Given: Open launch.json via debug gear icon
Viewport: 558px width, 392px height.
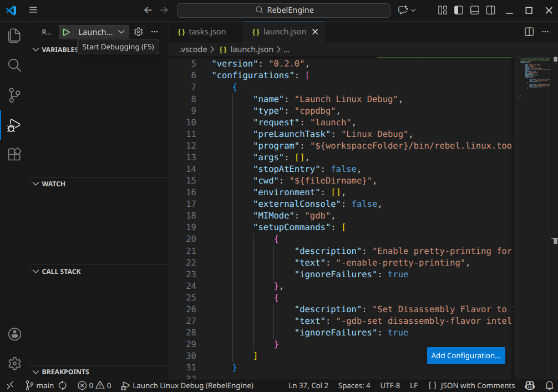Looking at the screenshot, I should (139, 32).
